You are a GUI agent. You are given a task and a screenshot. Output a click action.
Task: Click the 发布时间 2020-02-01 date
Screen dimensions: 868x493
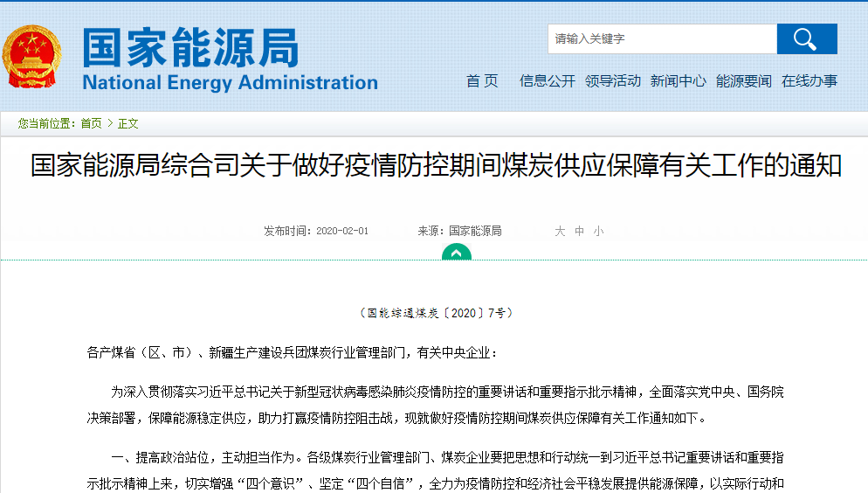pos(316,232)
